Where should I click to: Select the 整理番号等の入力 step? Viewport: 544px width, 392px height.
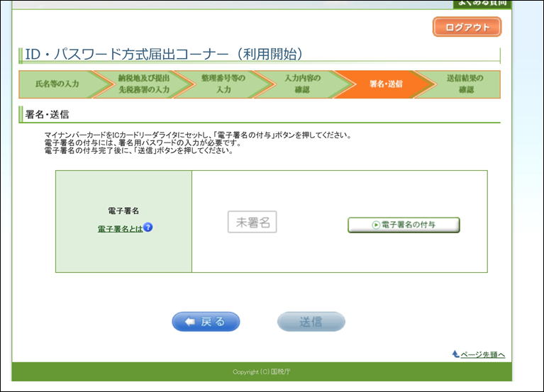(223, 84)
